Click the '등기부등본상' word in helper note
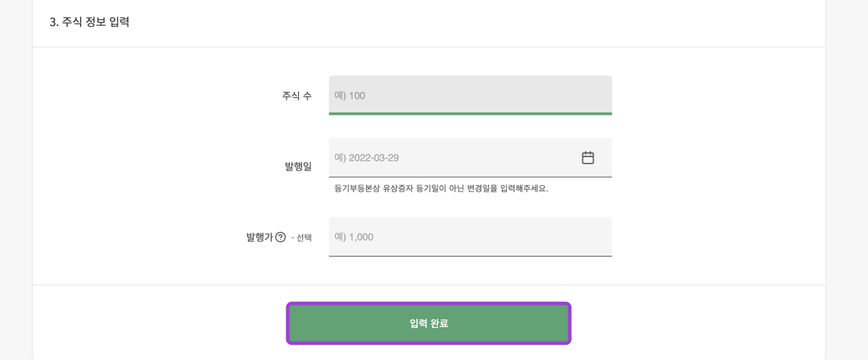Viewport: 868px width, 360px height. 357,189
